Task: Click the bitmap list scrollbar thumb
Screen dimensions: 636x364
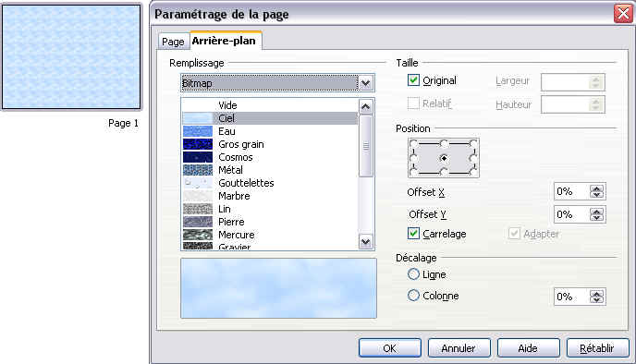Action: click(365, 146)
